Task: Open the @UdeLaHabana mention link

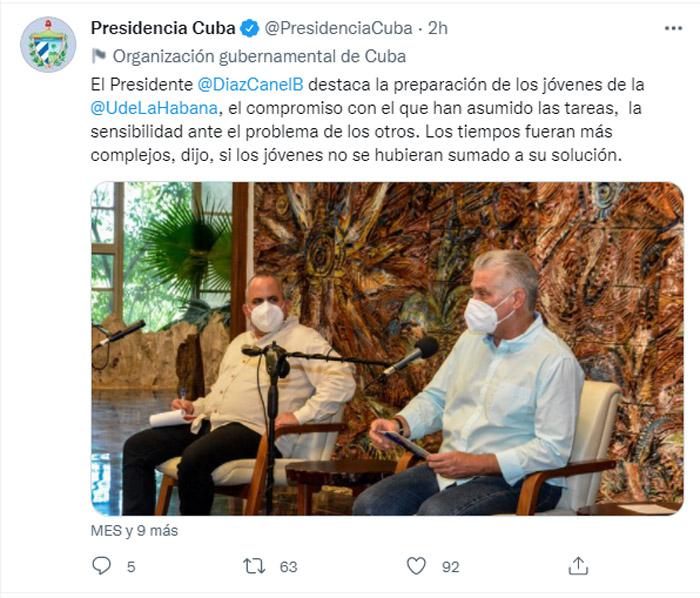Action: (x=154, y=108)
